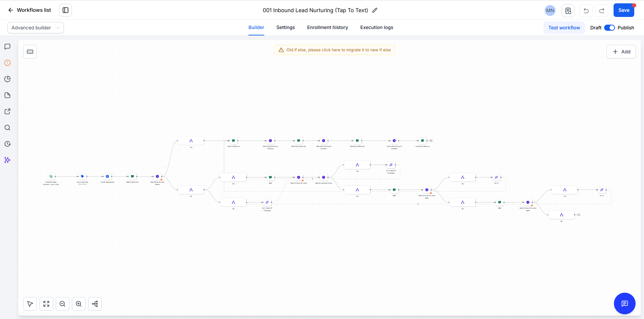Click the workflow title text

click(315, 10)
